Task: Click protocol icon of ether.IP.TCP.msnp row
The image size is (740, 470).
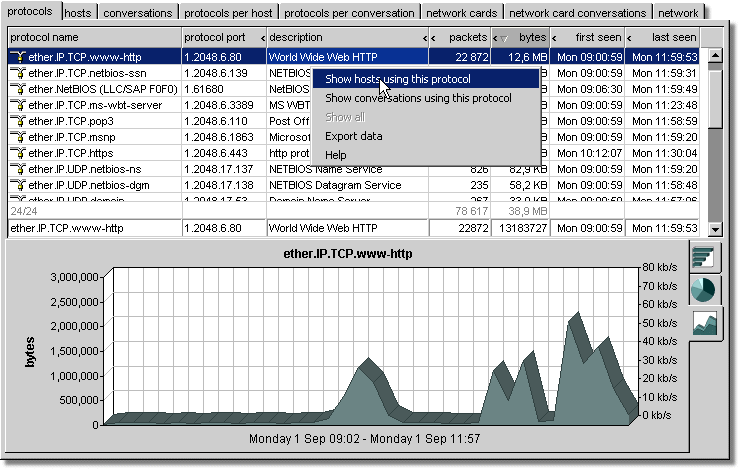Action: [18, 137]
